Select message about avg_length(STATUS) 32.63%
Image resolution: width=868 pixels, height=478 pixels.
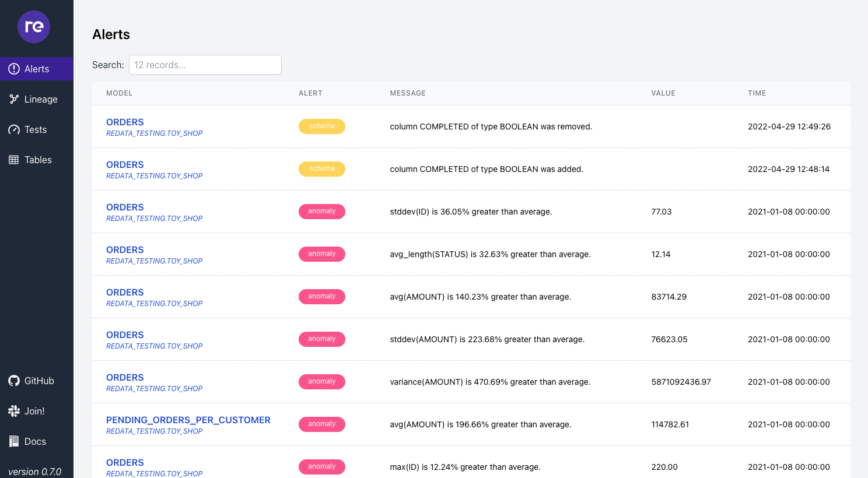pyautogui.click(x=490, y=254)
